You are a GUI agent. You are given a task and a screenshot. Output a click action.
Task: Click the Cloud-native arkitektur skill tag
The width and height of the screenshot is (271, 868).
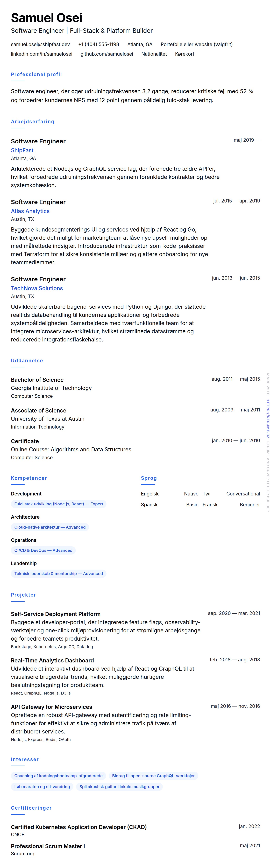pyautogui.click(x=50, y=527)
